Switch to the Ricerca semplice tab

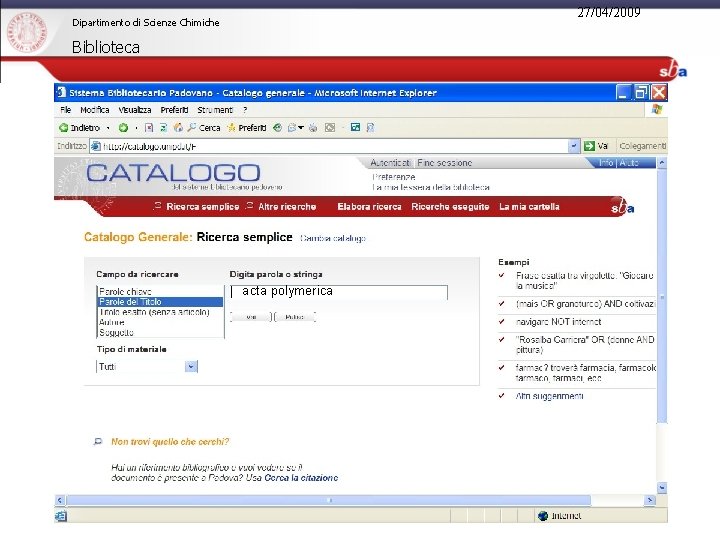pos(202,207)
